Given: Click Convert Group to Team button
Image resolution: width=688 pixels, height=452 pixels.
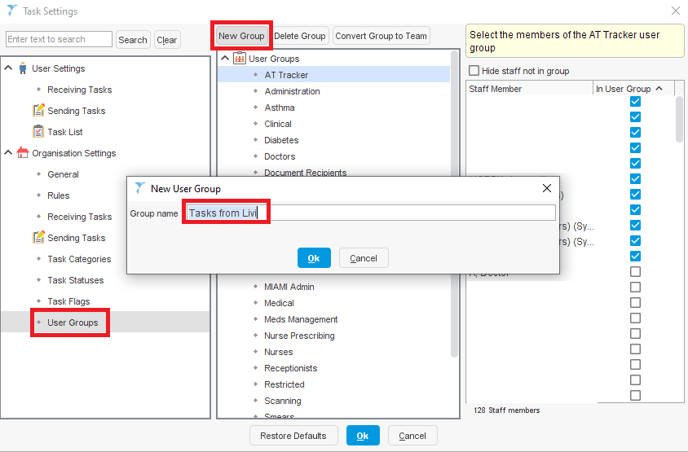Looking at the screenshot, I should point(381,36).
